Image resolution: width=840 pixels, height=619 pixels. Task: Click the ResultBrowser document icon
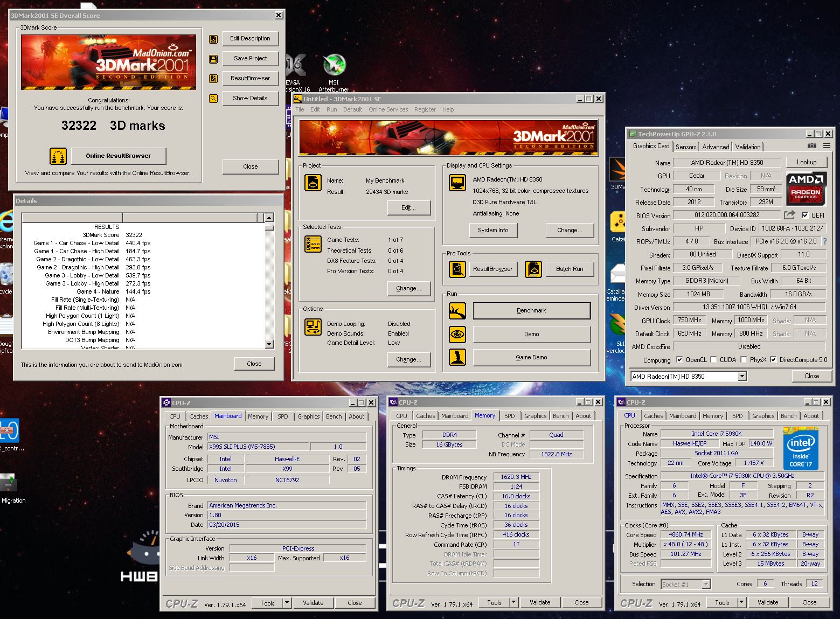tap(213, 79)
